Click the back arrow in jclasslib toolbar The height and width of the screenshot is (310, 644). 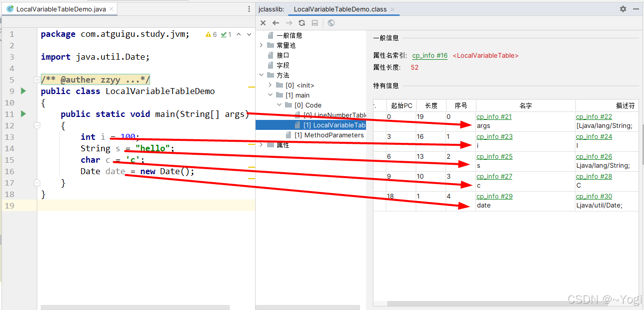(x=276, y=23)
